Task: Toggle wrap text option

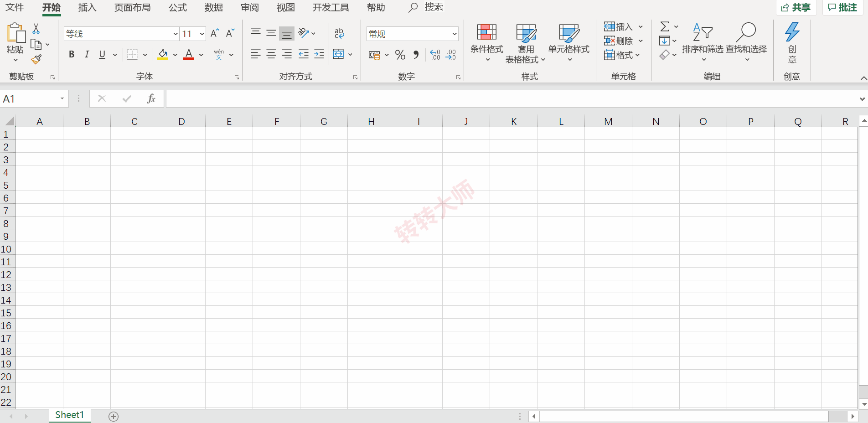Action: point(339,33)
